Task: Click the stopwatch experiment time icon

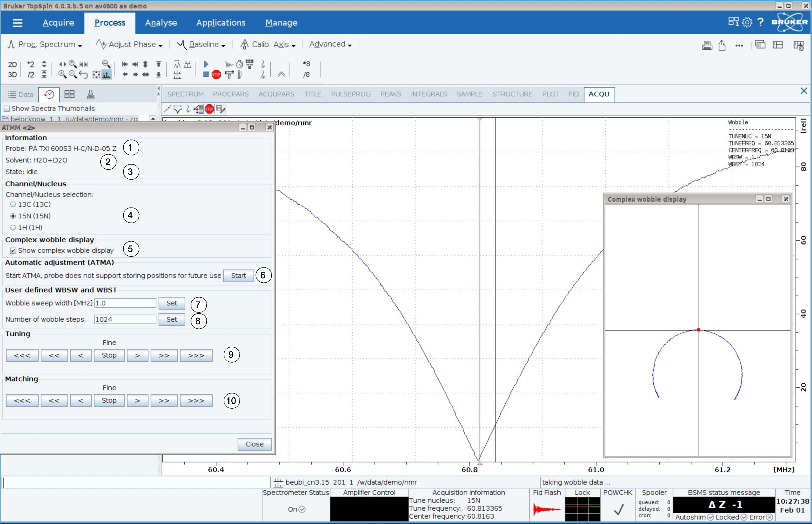Action: [x=240, y=64]
